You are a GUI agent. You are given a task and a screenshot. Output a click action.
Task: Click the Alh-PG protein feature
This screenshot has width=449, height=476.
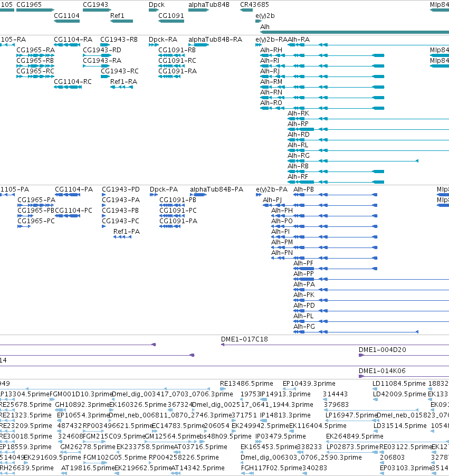[356, 332]
